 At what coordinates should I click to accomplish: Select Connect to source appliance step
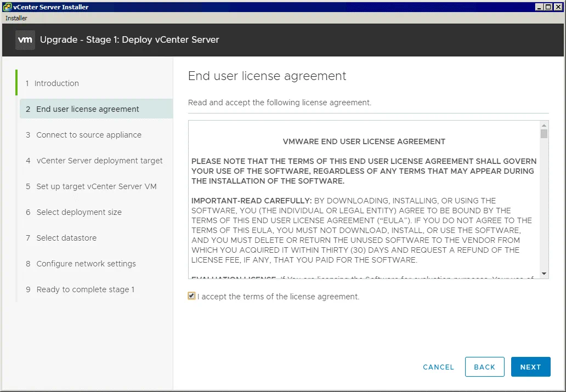coord(89,135)
